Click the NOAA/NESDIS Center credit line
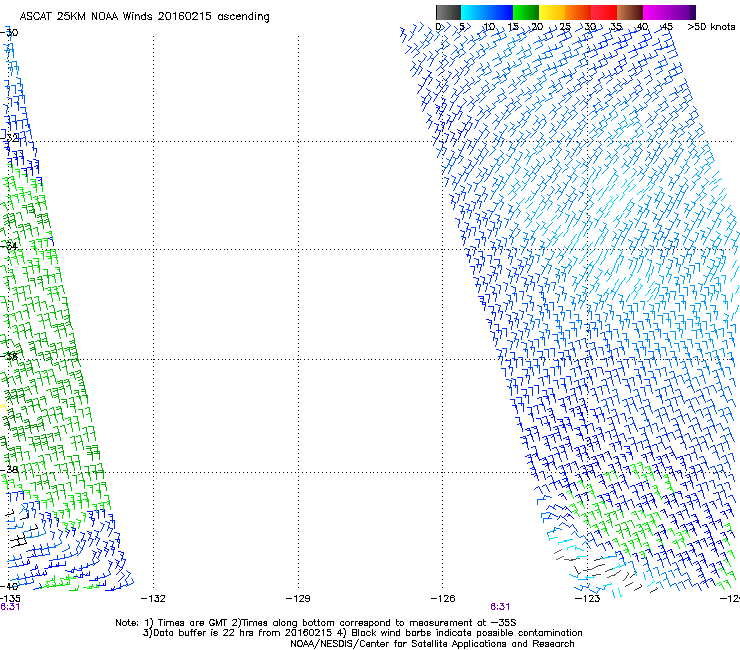 (x=432, y=644)
